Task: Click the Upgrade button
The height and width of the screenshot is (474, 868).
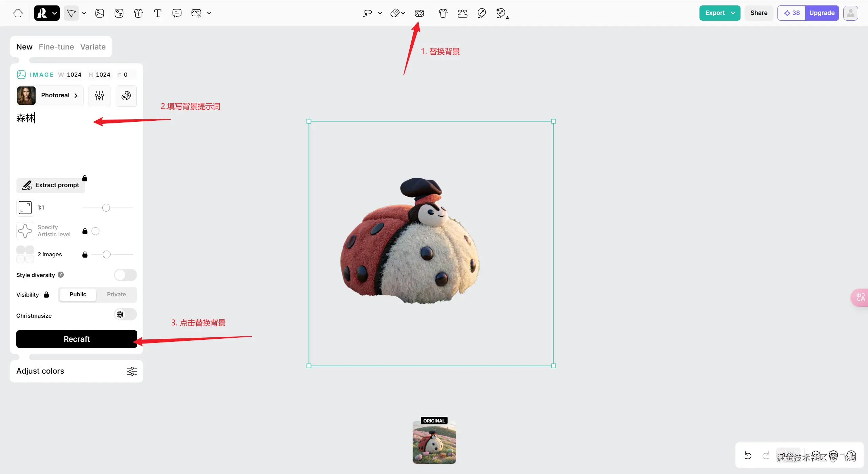Action: tap(822, 13)
